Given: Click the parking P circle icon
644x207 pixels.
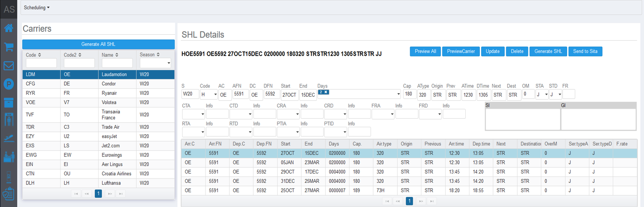Looking at the screenshot, I should (8, 84).
